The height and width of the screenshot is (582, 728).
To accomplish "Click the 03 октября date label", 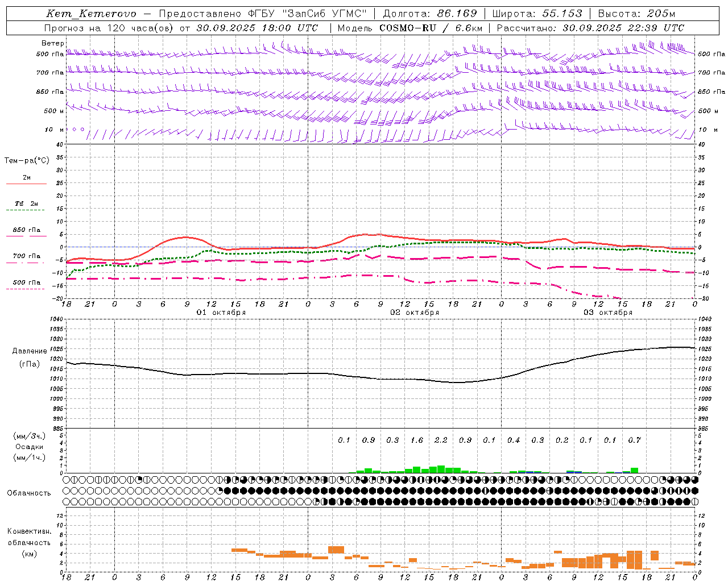I will [608, 313].
